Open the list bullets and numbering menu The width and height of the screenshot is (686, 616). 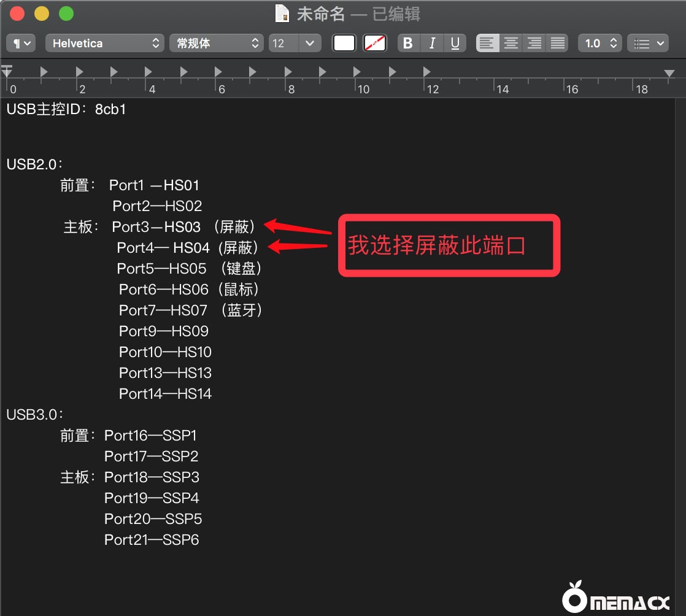point(648,44)
